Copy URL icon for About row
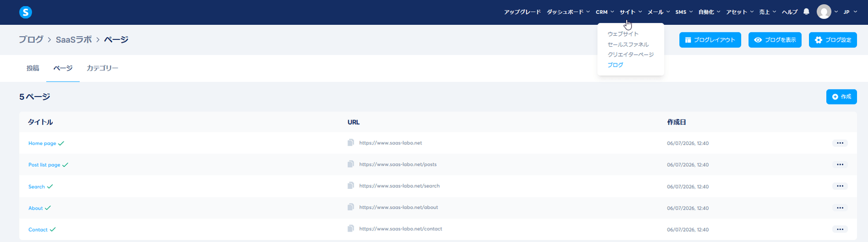 pos(351,207)
